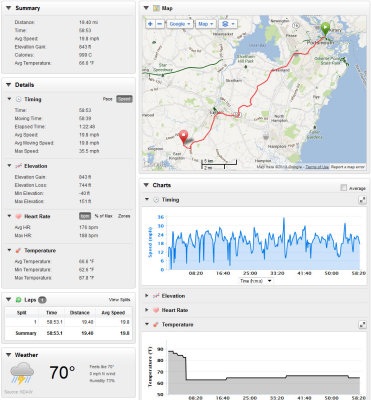Click the clock icon beside Timing details
Image resolution: width=371 pixels, height=400 pixels.
[18, 99]
